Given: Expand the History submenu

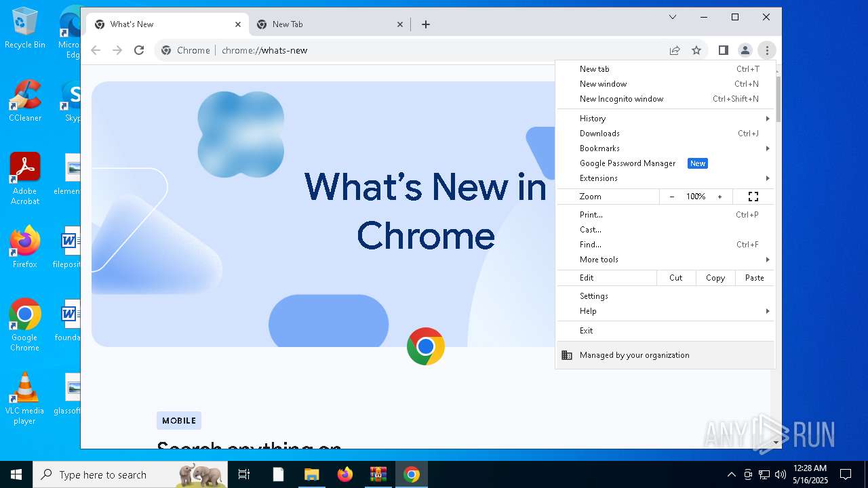Looking at the screenshot, I should tap(665, 119).
